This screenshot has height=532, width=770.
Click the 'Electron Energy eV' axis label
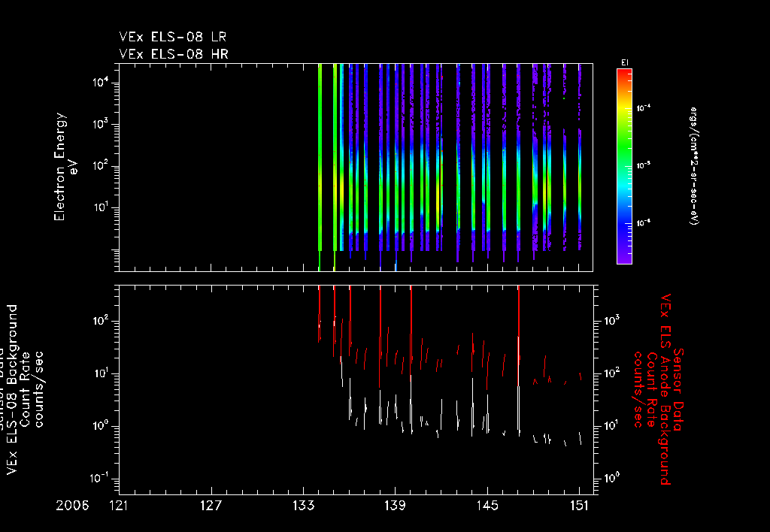point(66,167)
